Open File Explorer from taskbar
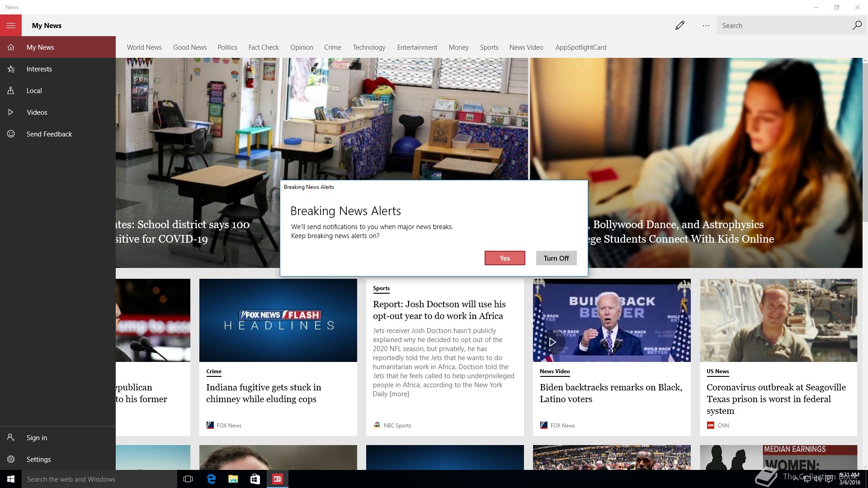868x488 pixels. [x=233, y=479]
